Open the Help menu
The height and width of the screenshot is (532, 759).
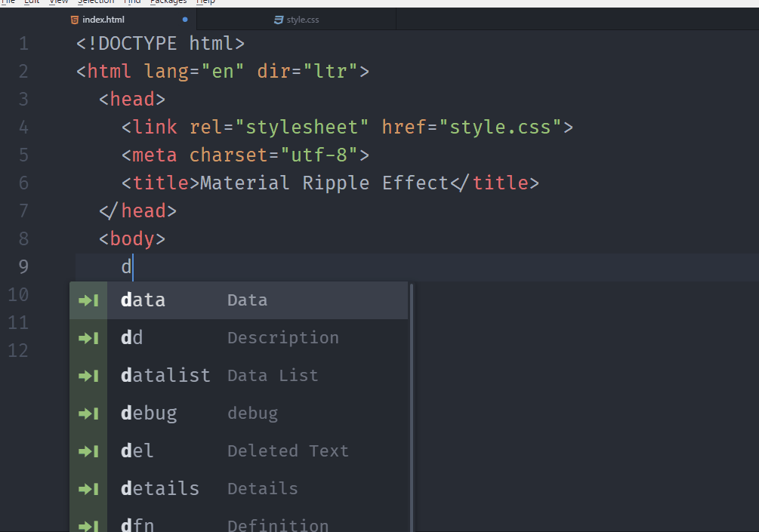205,2
